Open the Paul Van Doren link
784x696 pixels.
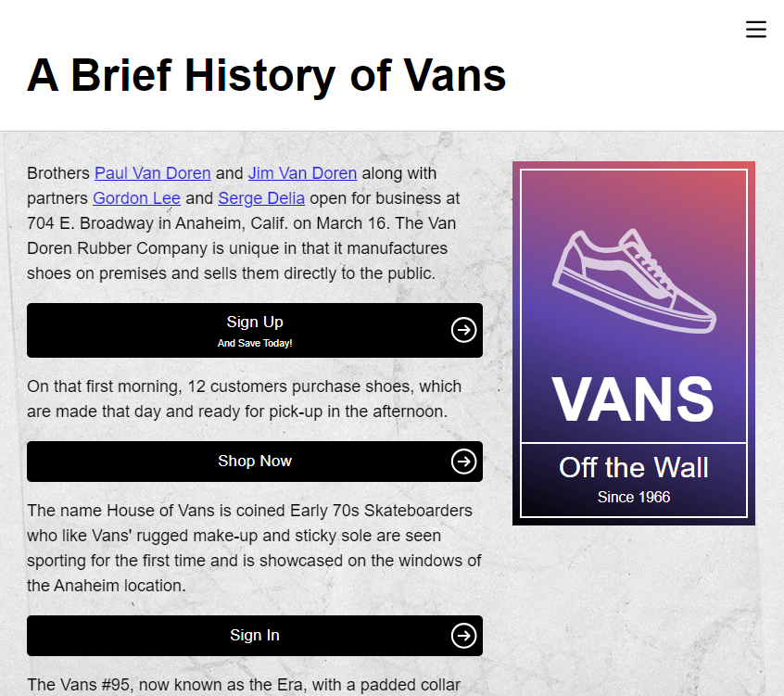pyautogui.click(x=153, y=173)
